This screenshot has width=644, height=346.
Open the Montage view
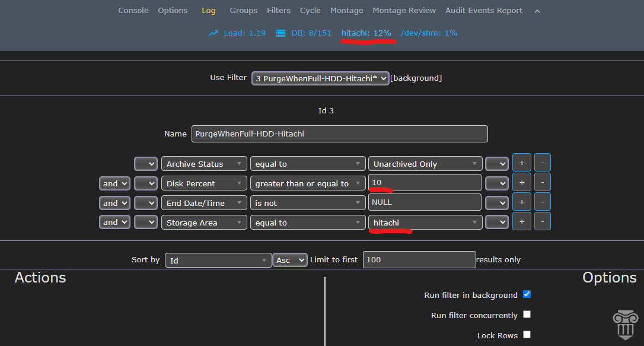coord(347,11)
